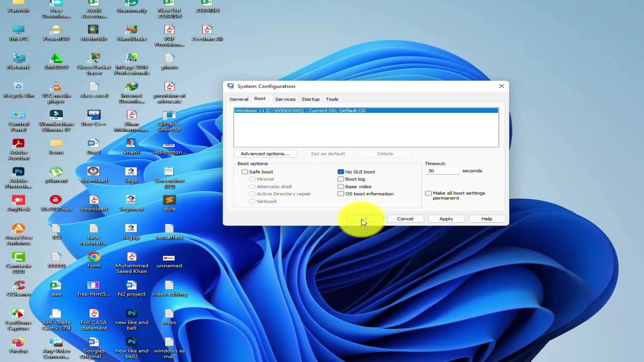Image resolution: width=644 pixels, height=362 pixels.
Task: Enable the Boot log checkbox
Action: pos(341,179)
